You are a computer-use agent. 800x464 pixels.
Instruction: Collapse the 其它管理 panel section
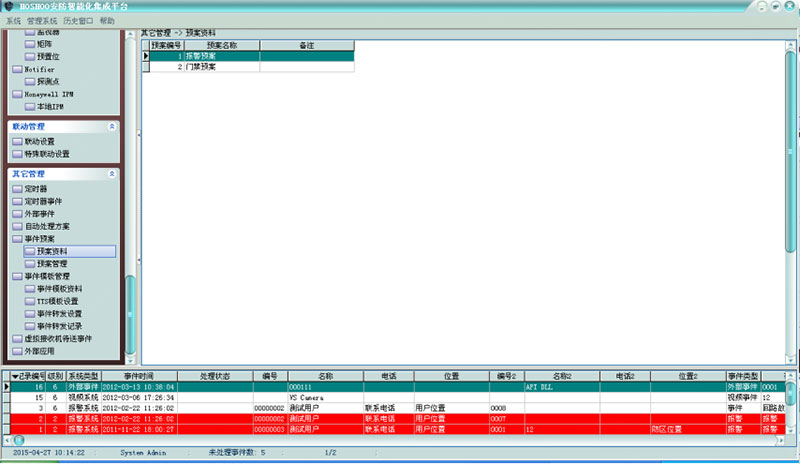[112, 174]
